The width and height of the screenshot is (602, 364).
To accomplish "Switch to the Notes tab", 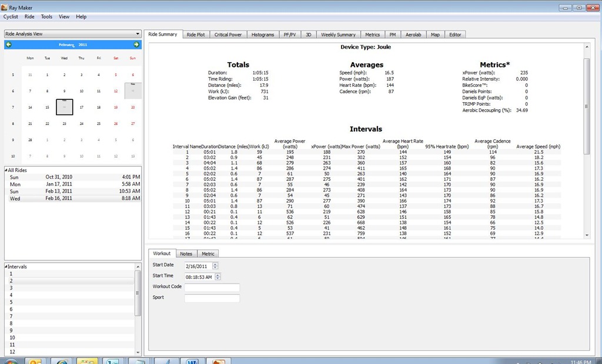I will [x=186, y=254].
